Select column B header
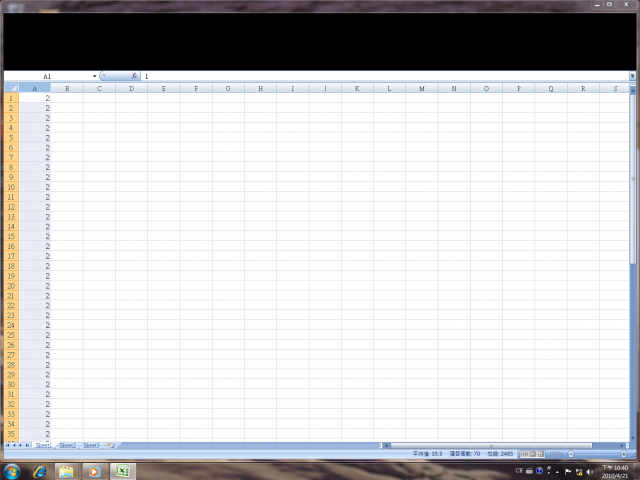The width and height of the screenshot is (640, 480). pos(67,88)
